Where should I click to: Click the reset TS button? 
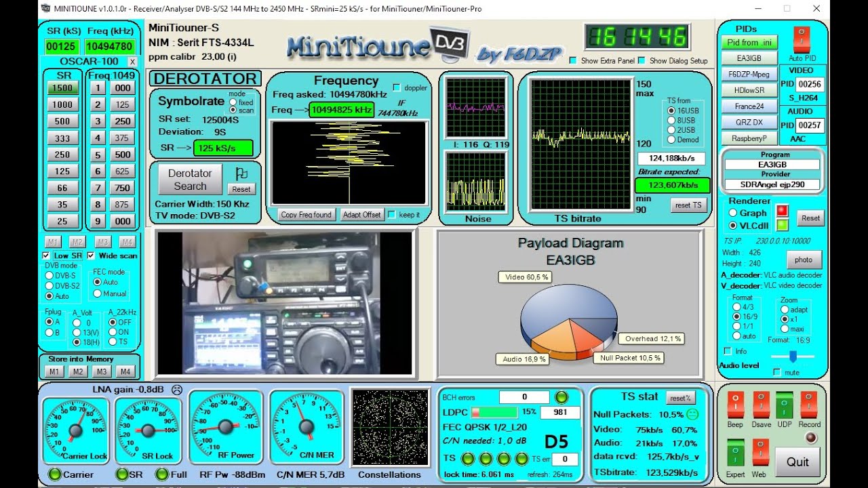(689, 205)
